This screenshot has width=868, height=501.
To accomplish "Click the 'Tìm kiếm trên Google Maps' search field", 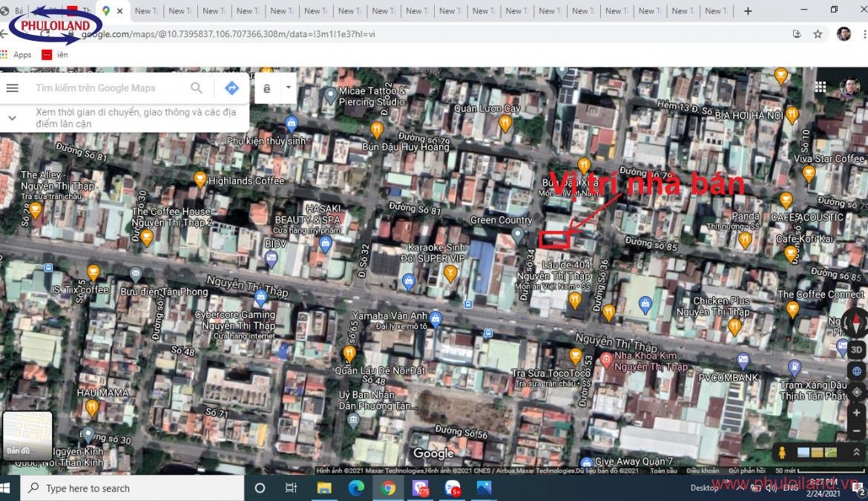I will click(x=104, y=88).
